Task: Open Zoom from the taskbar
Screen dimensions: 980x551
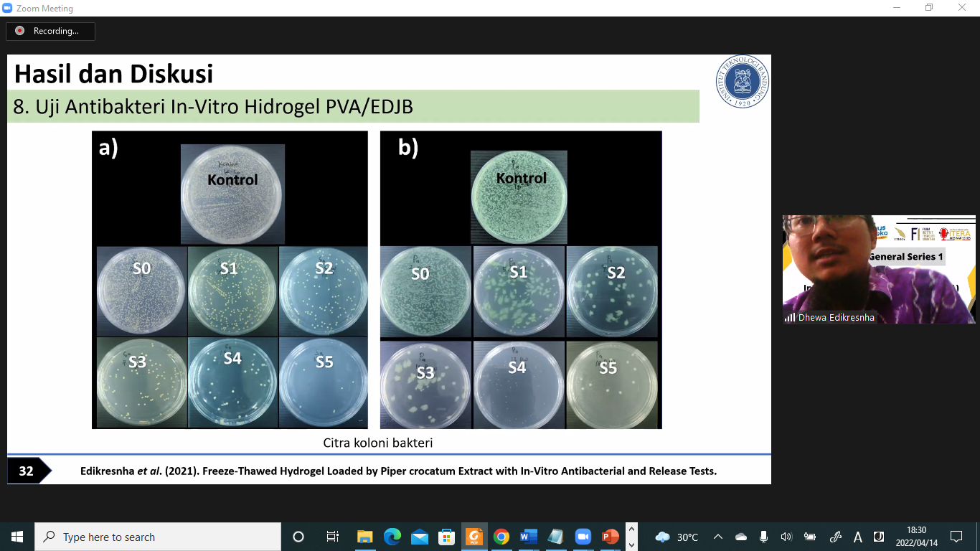Action: [x=583, y=537]
